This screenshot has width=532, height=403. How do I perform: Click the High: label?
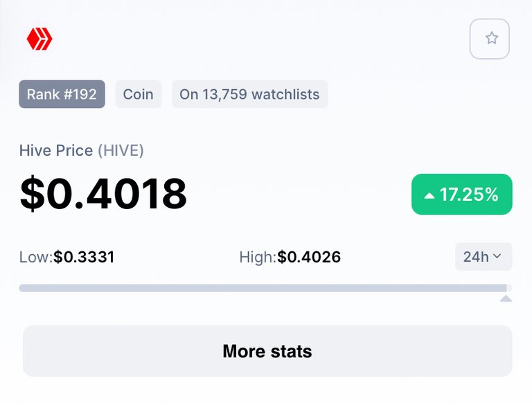pos(258,257)
